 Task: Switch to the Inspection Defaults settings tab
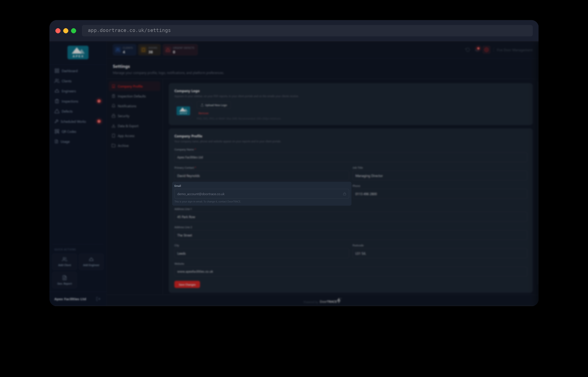135,96
